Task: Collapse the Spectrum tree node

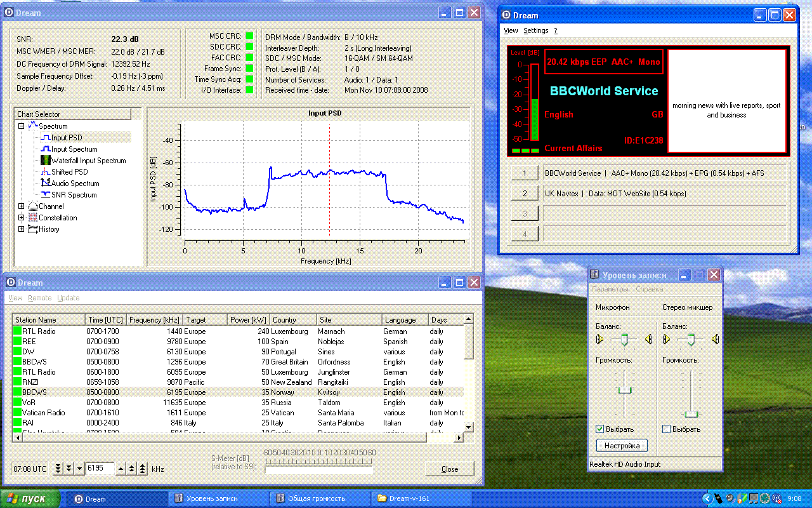Action: pos(22,126)
